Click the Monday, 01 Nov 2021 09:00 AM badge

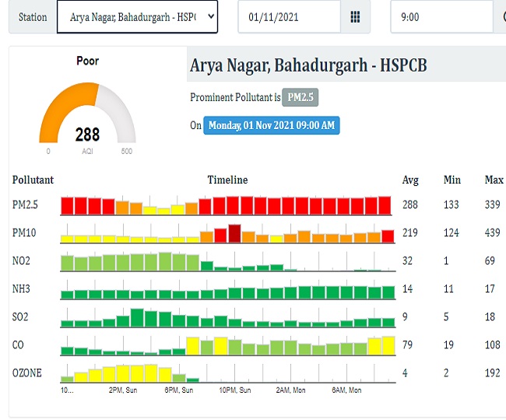pos(272,125)
